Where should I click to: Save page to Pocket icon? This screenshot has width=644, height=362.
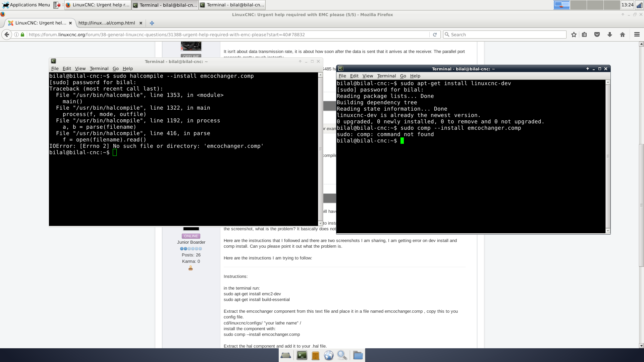tap(597, 35)
